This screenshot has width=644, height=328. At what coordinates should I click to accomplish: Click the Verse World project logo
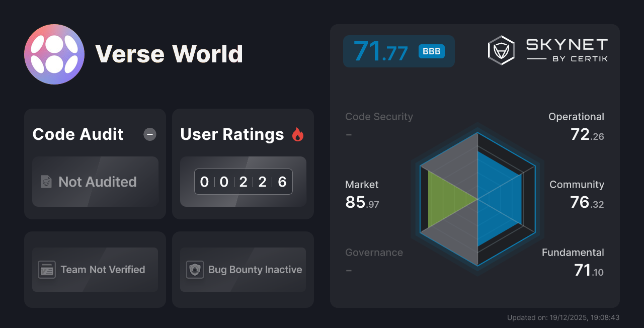(54, 54)
